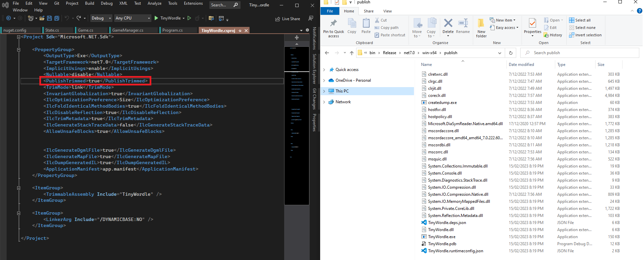Close the TinyWordle.csproj tab
This screenshot has height=260, width=644.
click(246, 31)
